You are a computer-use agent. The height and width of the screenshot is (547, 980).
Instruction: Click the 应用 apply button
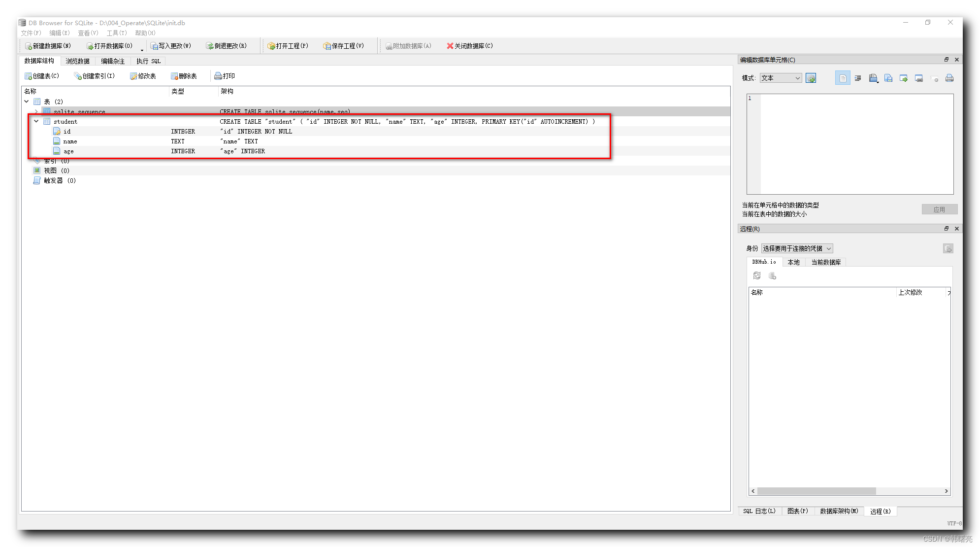[940, 209]
